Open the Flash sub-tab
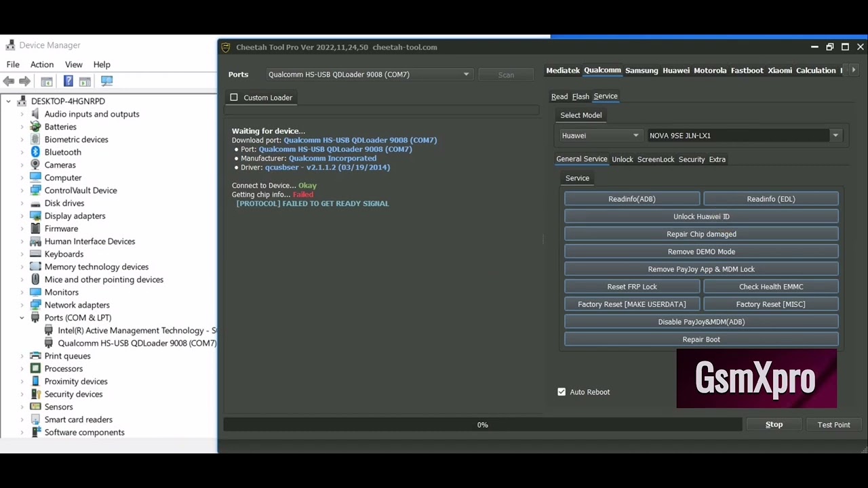The width and height of the screenshot is (868, 488). point(580,96)
